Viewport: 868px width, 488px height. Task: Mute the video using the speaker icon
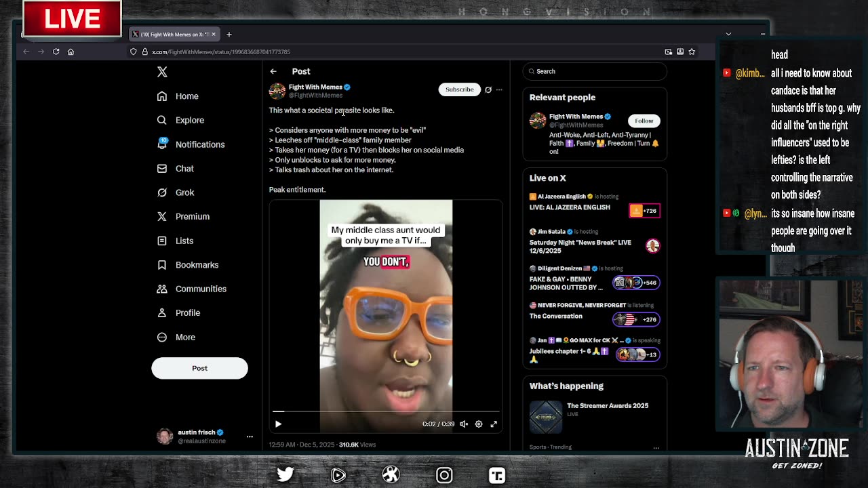point(464,424)
